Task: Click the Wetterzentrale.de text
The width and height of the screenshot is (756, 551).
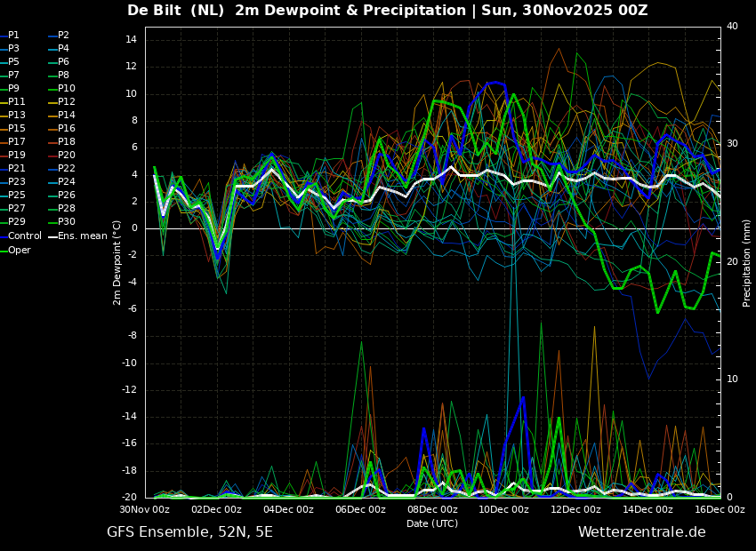Action: coord(641,532)
